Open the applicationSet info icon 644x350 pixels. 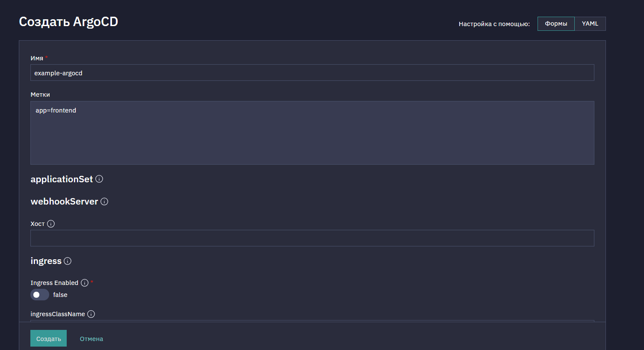99,179
